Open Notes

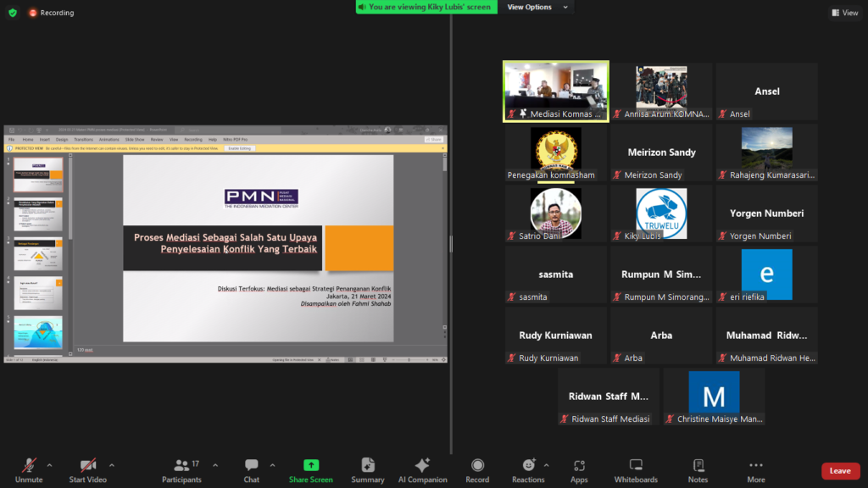coord(698,471)
